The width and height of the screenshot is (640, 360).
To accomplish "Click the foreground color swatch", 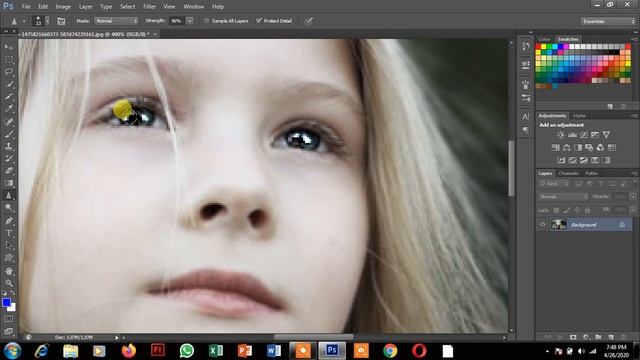I will coord(6,302).
